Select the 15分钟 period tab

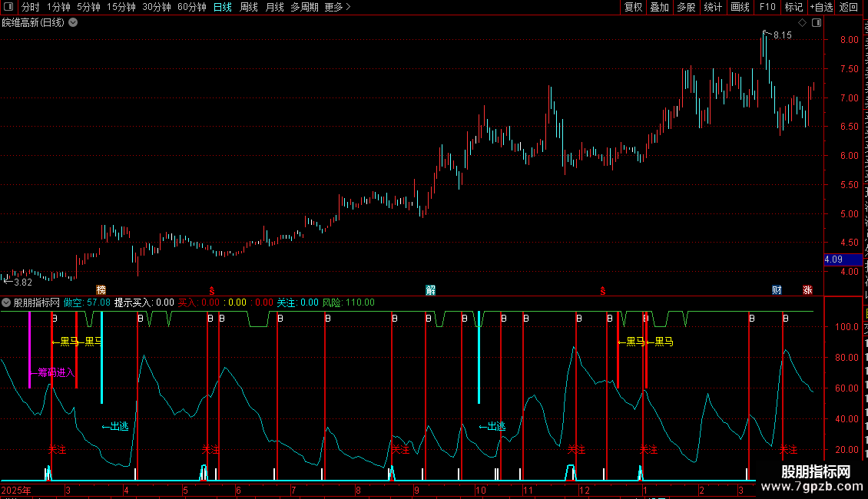point(121,7)
